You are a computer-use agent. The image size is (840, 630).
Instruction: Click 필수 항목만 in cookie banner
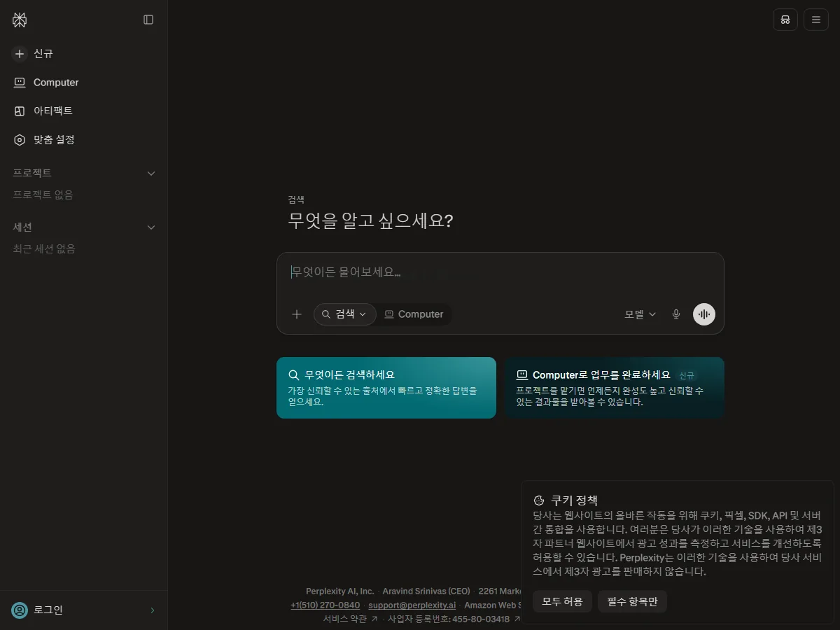[x=632, y=602]
